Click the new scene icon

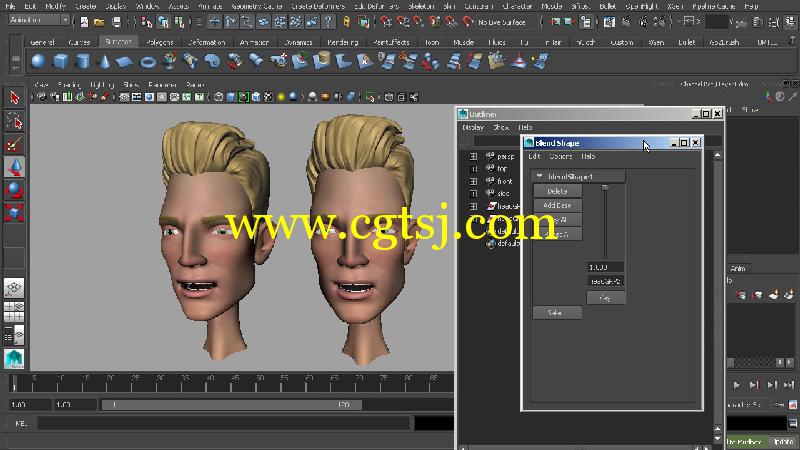tap(84, 22)
